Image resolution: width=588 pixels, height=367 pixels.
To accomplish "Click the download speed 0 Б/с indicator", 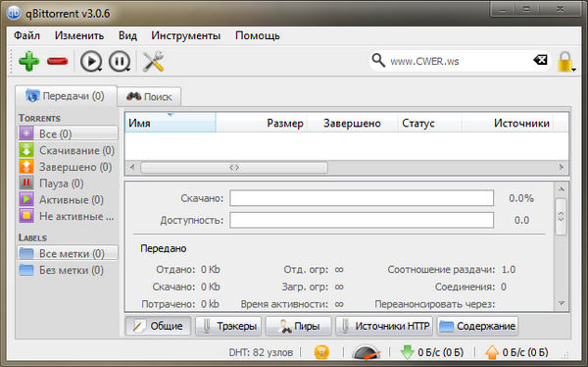I will (x=432, y=352).
